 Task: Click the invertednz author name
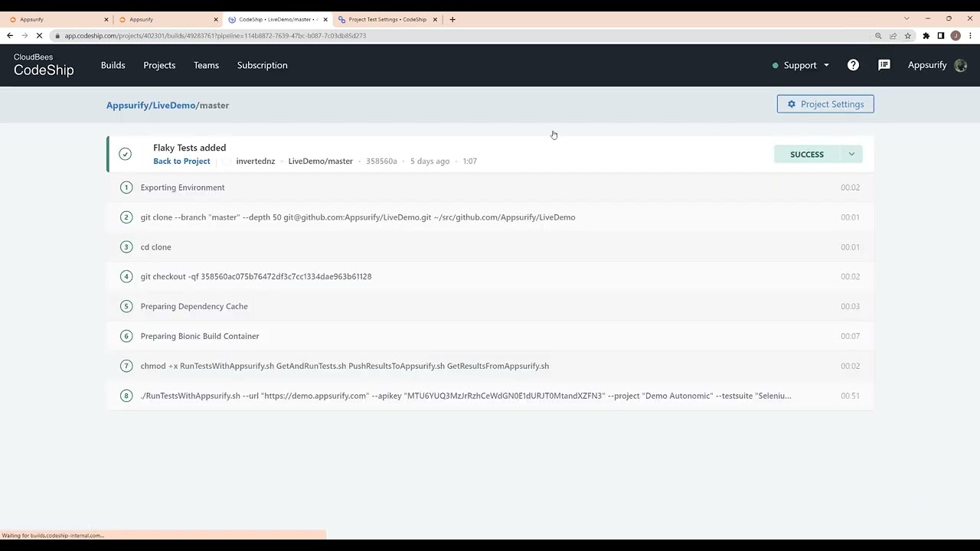coord(256,161)
